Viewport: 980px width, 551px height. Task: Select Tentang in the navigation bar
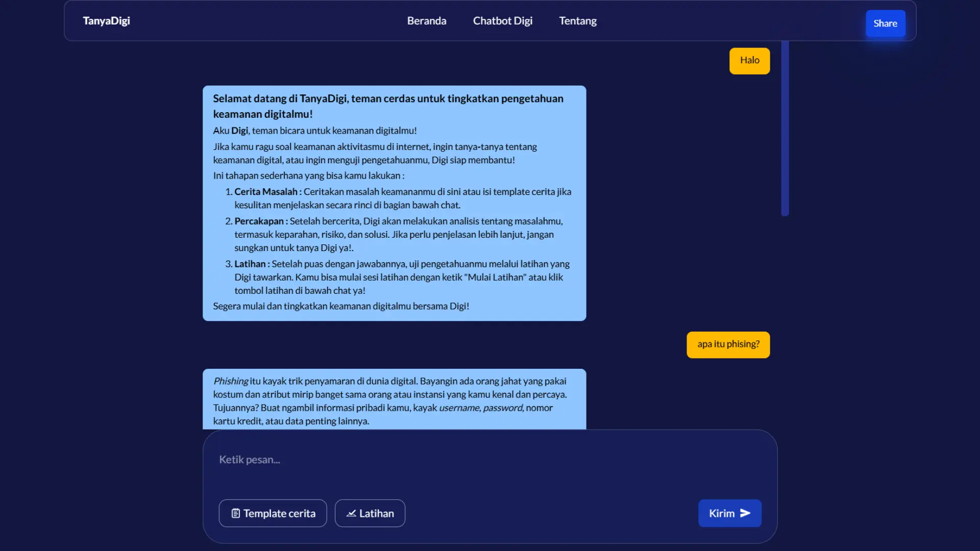(577, 21)
